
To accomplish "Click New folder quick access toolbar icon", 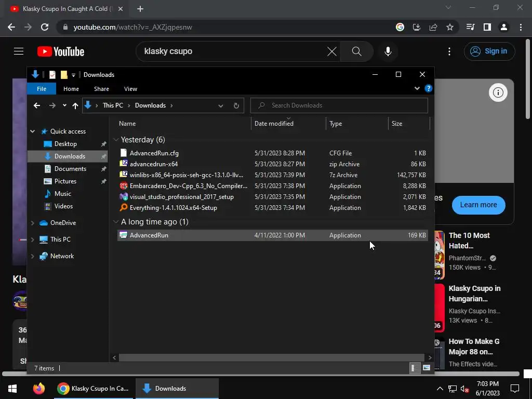I will pyautogui.click(x=64, y=75).
